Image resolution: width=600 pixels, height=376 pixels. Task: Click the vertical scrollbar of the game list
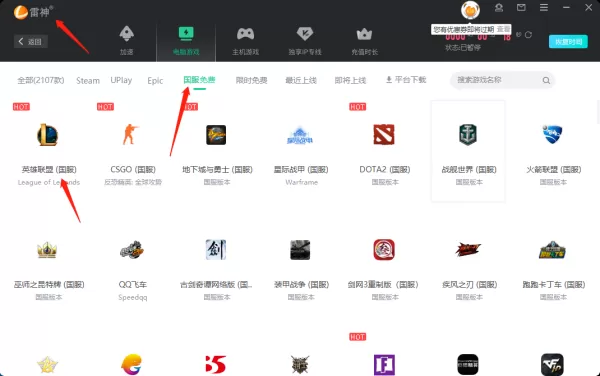pyautogui.click(x=598, y=112)
